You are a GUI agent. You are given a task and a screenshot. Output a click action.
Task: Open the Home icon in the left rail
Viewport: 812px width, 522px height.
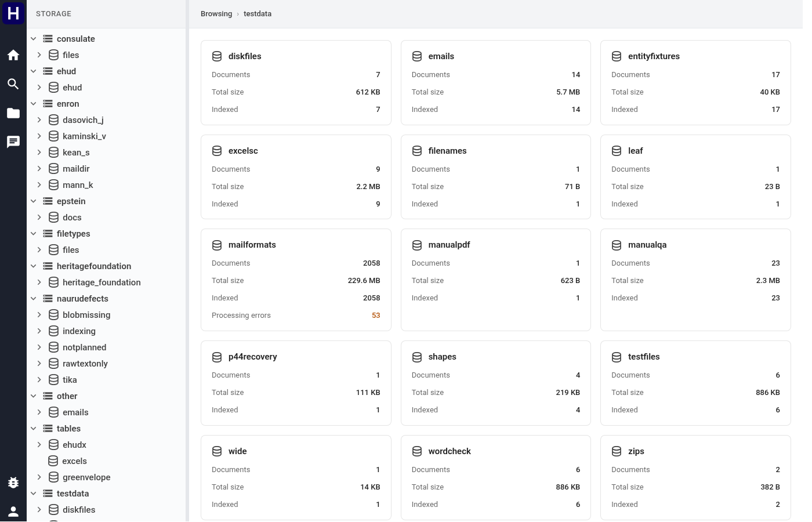[13, 55]
